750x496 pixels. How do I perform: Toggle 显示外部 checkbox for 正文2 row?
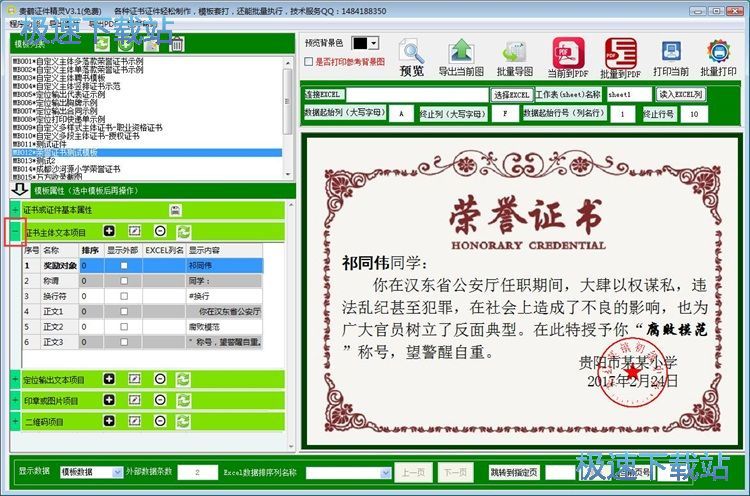coord(124,327)
